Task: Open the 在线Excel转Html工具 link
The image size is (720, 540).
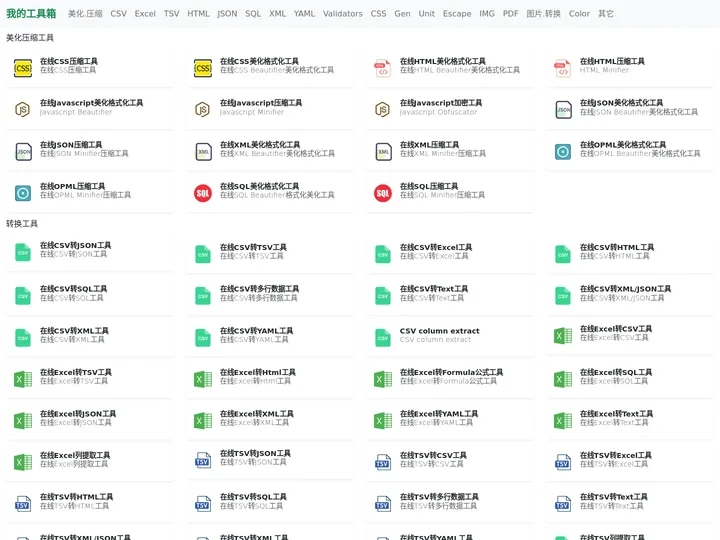Action: coord(258,372)
